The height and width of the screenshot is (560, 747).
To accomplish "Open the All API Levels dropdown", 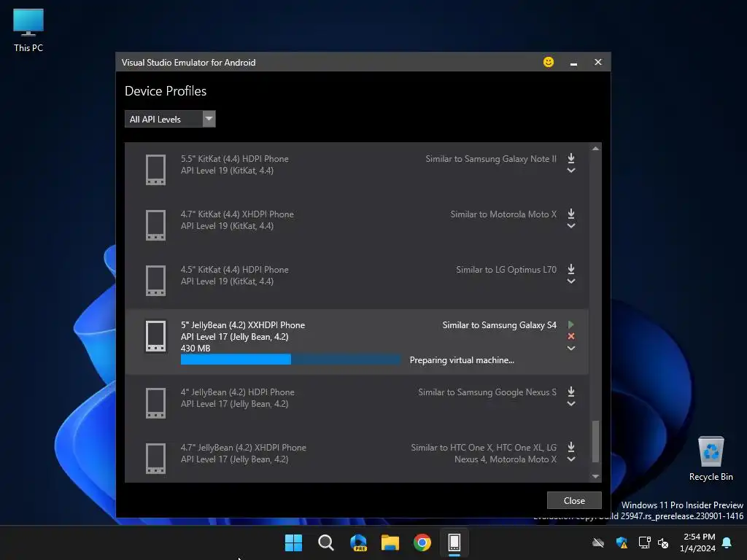I will tap(170, 119).
